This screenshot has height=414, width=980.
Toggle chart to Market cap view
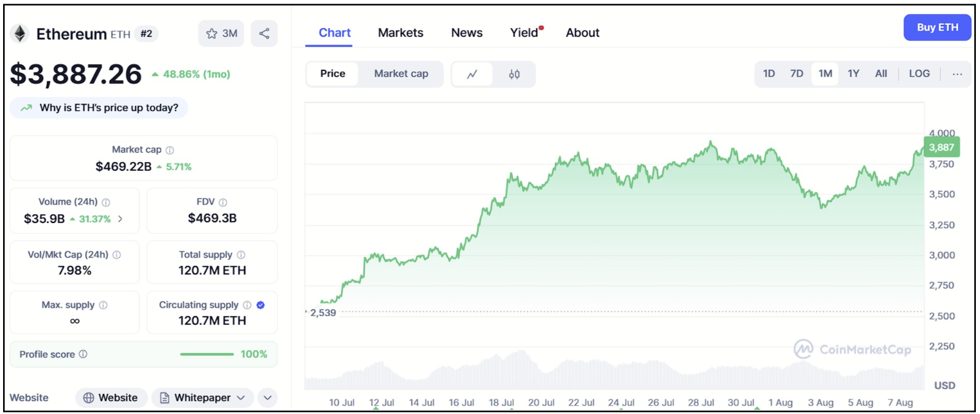(x=401, y=73)
